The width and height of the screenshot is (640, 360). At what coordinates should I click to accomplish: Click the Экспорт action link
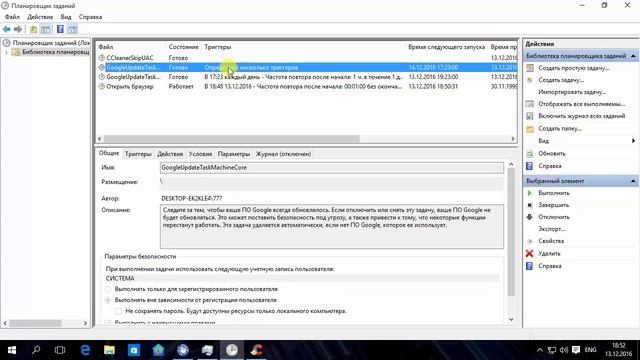click(551, 229)
